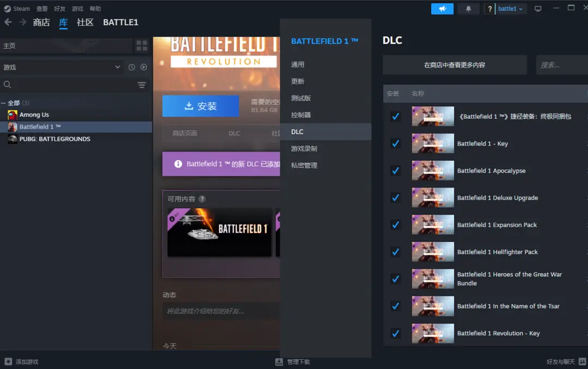Toggle the Battlefield 1 Apocalypse checkbox

[395, 171]
